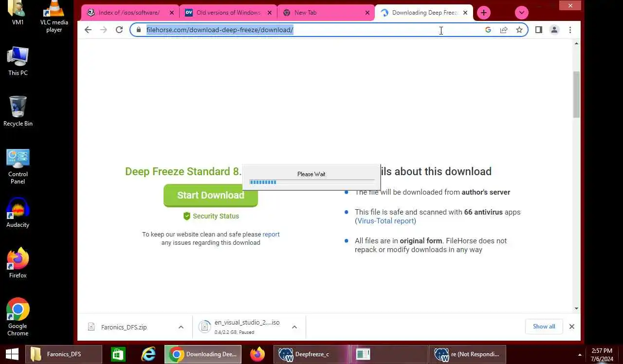Select the Control Panel desktop icon
Image resolution: width=623 pixels, height=364 pixels.
[x=18, y=166]
